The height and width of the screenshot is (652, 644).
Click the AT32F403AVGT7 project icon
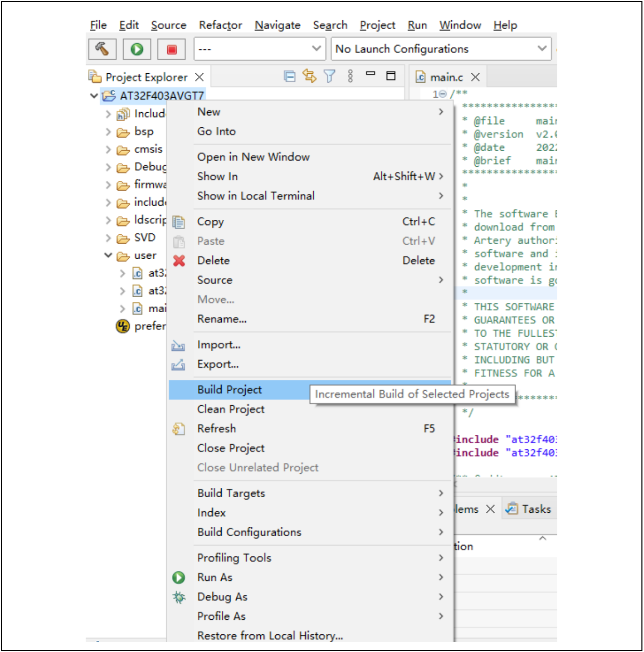point(109,96)
